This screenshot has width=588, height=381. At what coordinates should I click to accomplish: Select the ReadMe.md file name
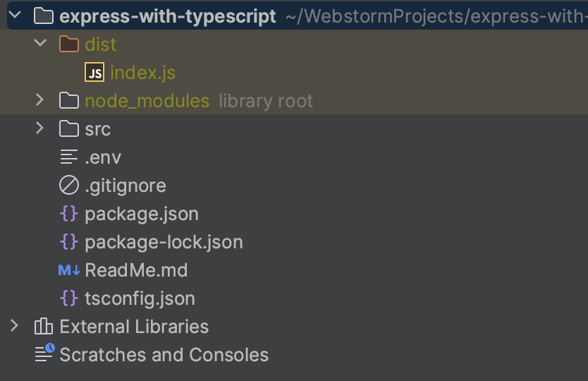point(136,270)
